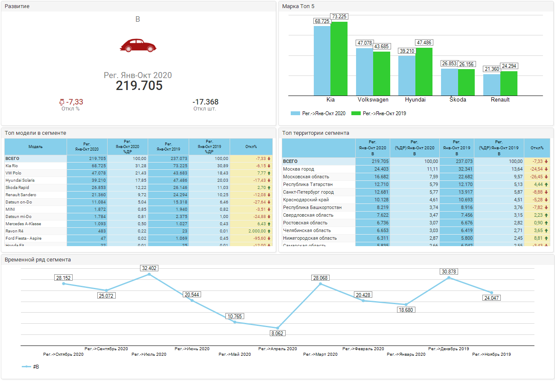Click the up arrow in Республика Татарстан row
555x392 pixels.
point(546,184)
